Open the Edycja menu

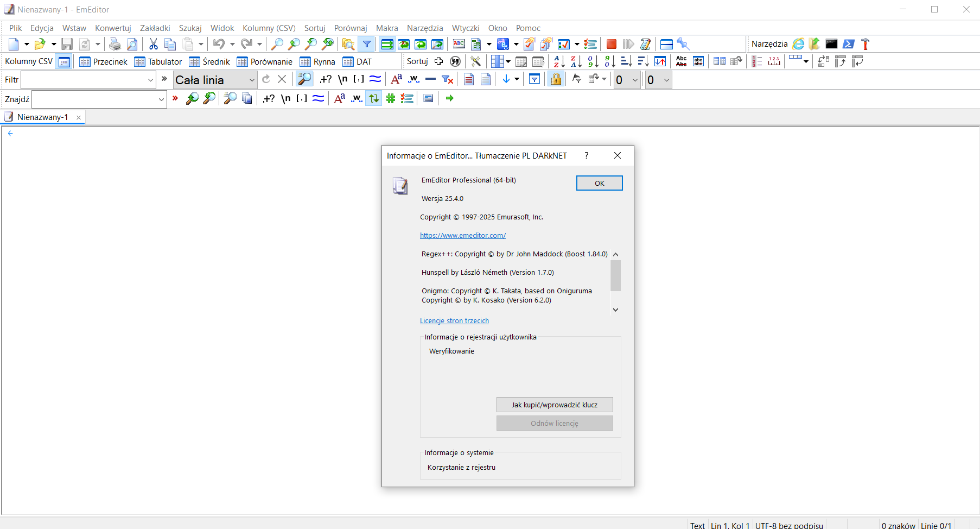pos(42,28)
